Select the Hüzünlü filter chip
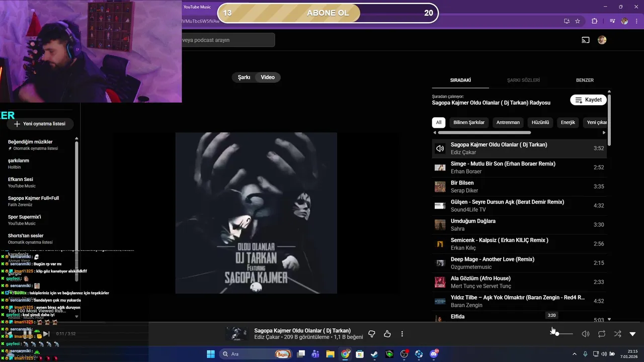 [x=540, y=122]
